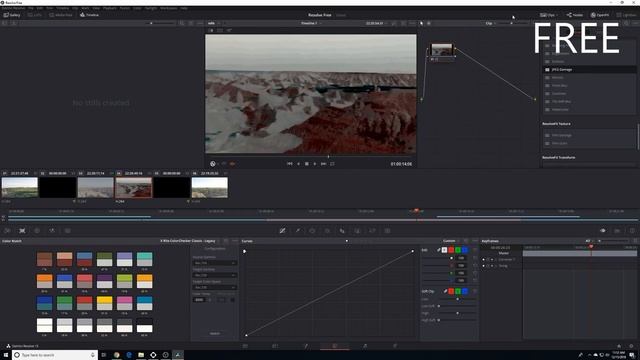Switch to the Media page tab

[x=245, y=346]
